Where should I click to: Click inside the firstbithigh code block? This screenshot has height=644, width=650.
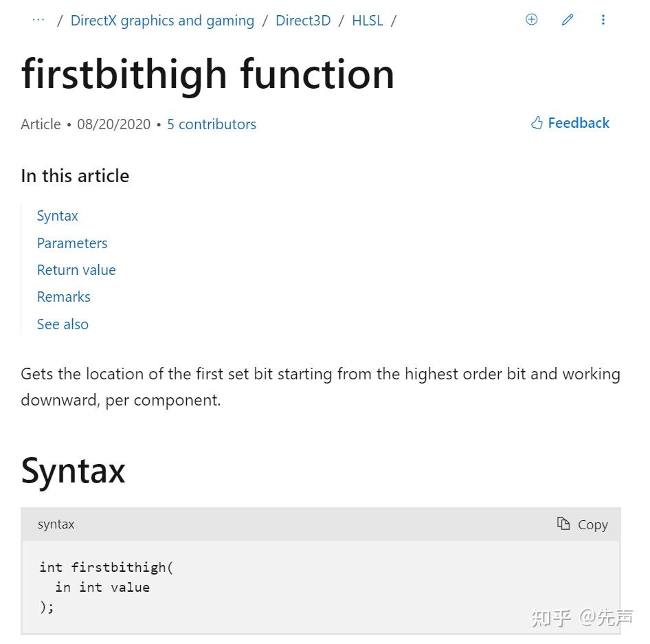(206, 587)
